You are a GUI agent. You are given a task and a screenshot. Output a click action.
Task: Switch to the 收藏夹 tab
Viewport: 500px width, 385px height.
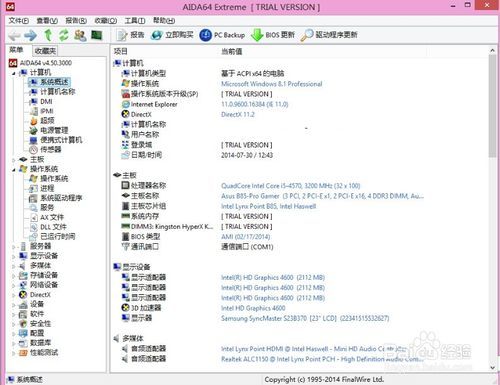click(45, 51)
